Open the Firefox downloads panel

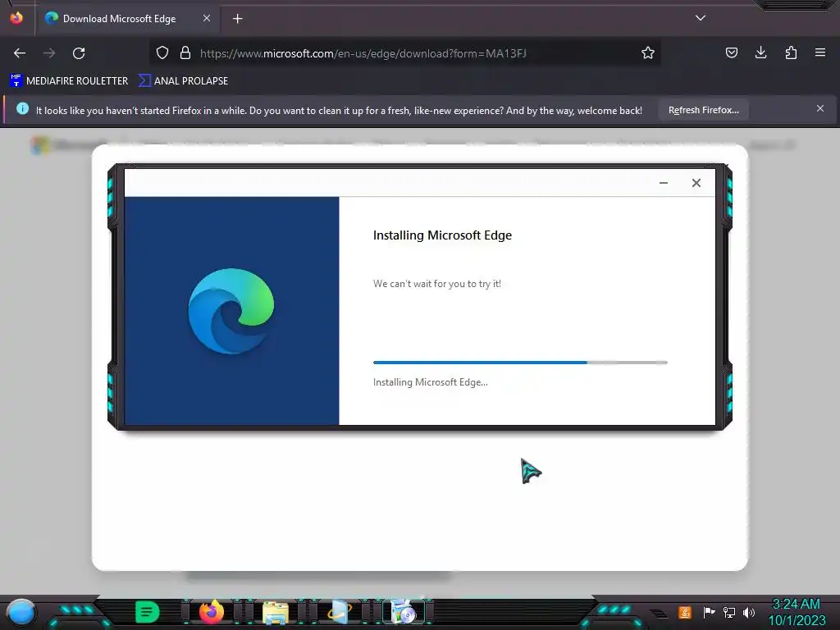click(760, 52)
